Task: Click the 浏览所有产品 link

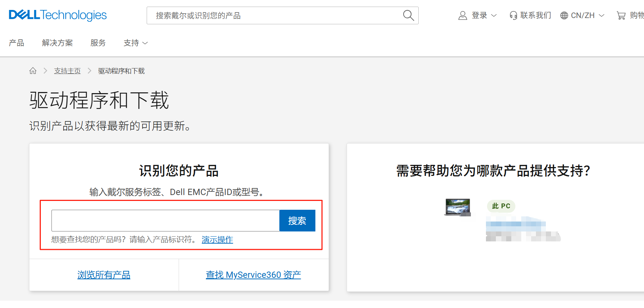Action: pyautogui.click(x=104, y=275)
